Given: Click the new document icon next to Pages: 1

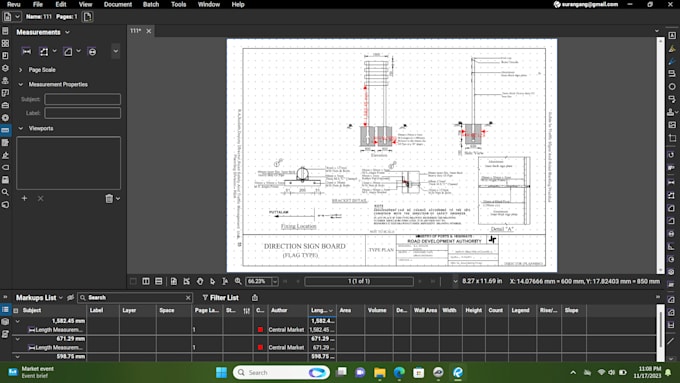Looking at the screenshot, I should (88, 16).
